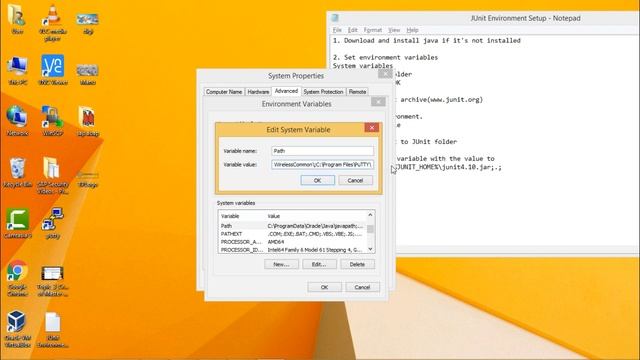Open the View menu in Notepad
Image resolution: width=640 pixels, height=360 pixels.
(394, 30)
